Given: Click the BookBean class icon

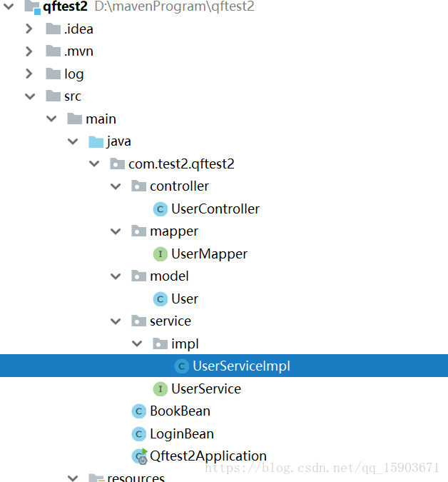Looking at the screenshot, I should 139,411.
